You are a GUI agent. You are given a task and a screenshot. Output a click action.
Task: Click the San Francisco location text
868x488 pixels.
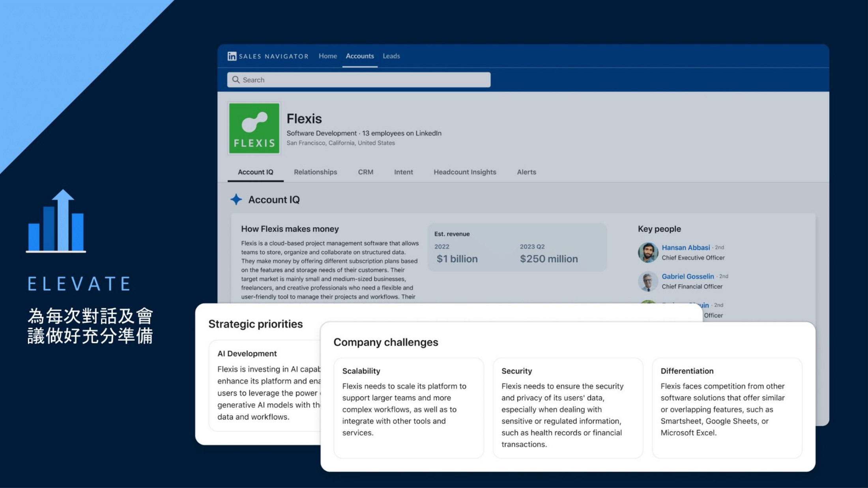(341, 143)
